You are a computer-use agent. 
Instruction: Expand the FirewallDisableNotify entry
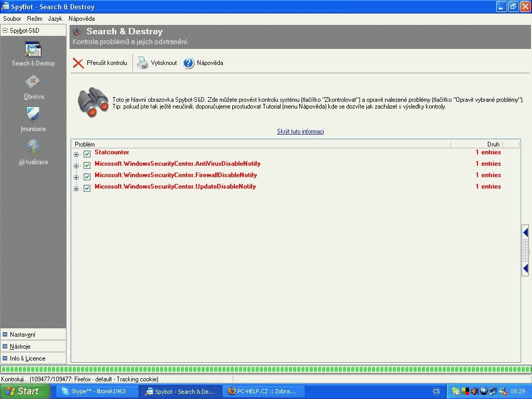tap(76, 178)
